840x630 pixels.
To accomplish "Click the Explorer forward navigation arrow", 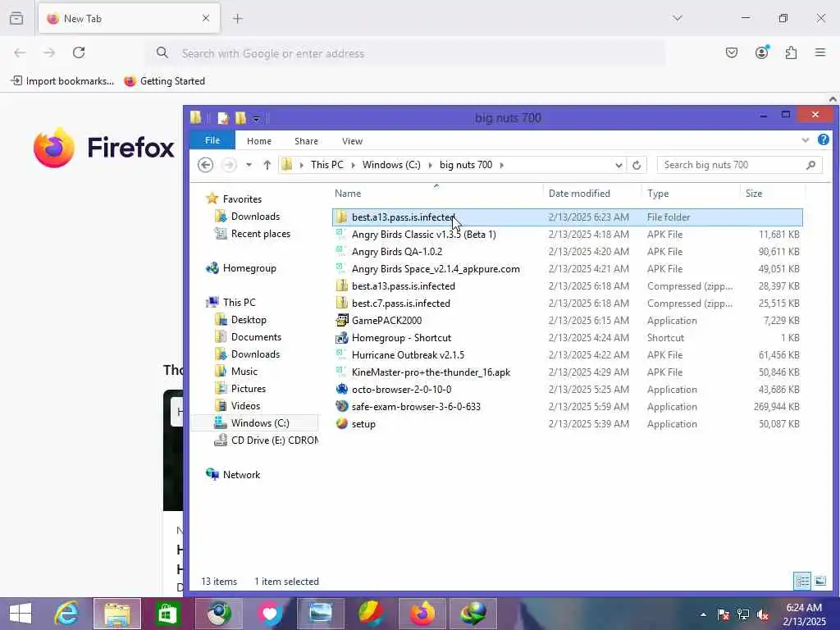I will [230, 164].
